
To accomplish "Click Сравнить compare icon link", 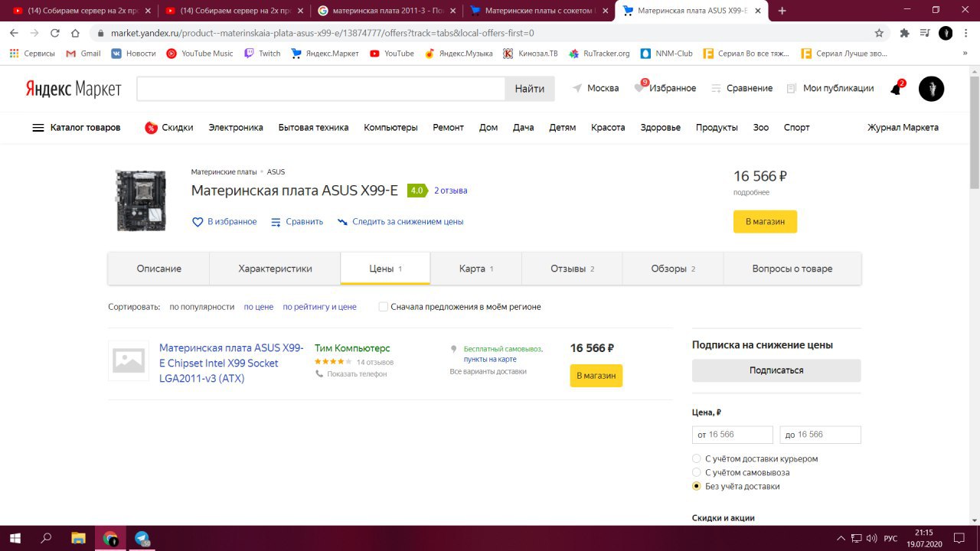I will click(297, 222).
